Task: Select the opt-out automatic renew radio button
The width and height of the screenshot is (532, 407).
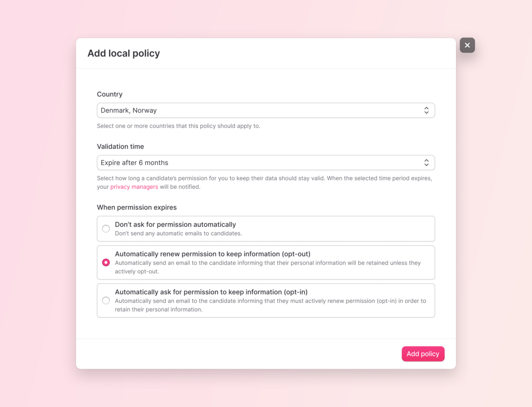Action: pos(106,262)
